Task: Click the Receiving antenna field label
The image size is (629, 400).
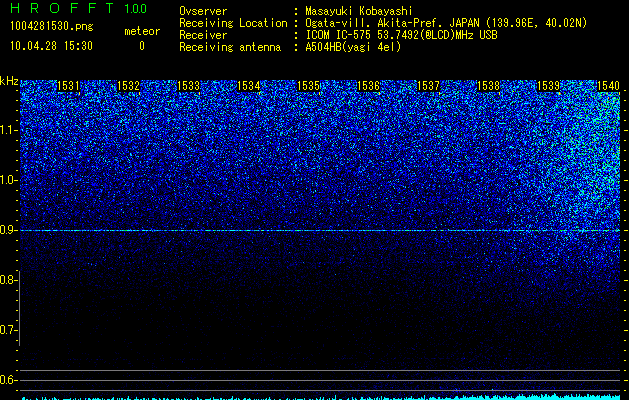Action: [x=230, y=47]
